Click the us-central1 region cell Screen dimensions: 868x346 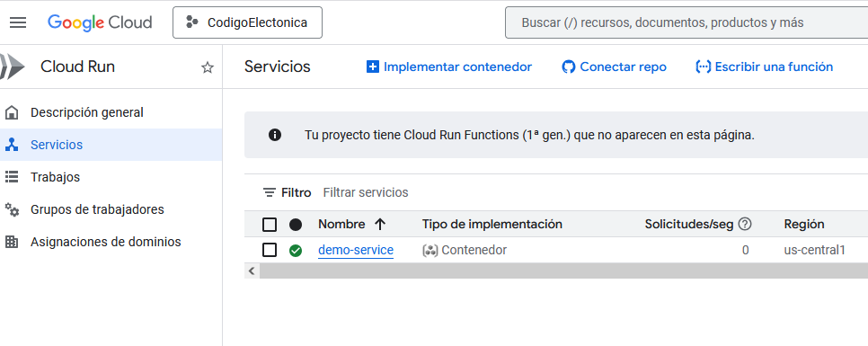[x=815, y=250]
